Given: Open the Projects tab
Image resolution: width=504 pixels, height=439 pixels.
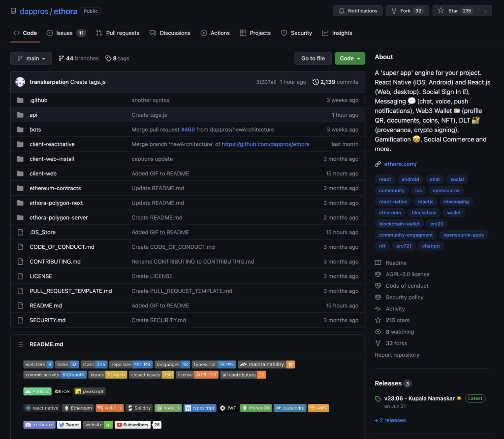Looking at the screenshot, I should coord(255,33).
